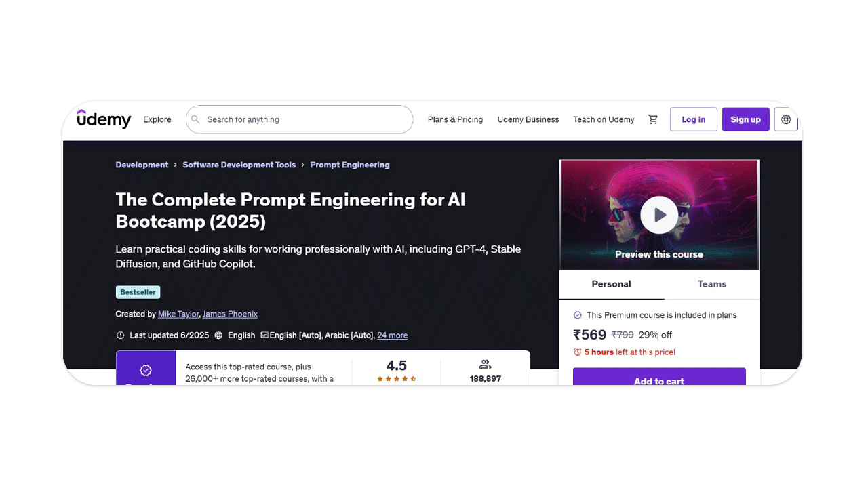Switch to the Personal tab
868x488 pixels.
612,285
